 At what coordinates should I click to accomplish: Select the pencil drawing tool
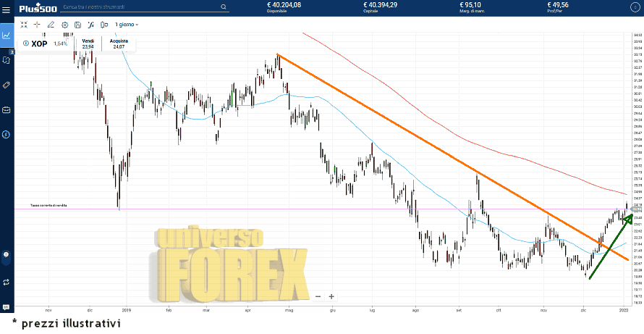pos(51,25)
